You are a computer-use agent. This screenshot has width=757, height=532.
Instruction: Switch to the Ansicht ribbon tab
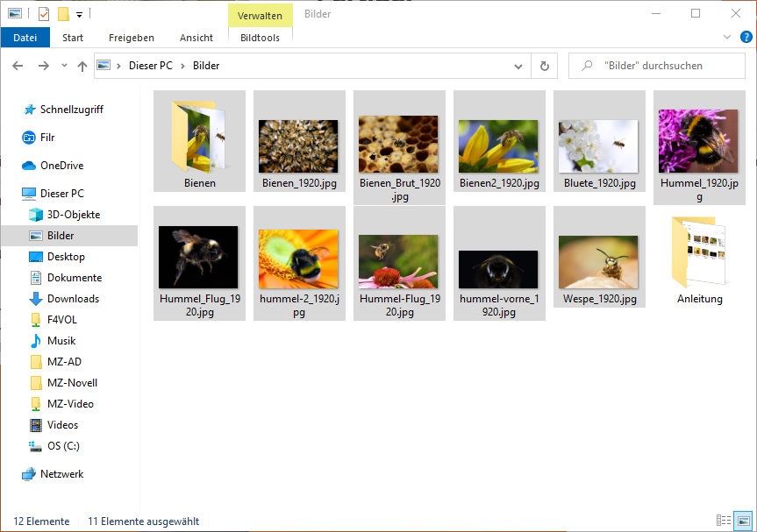pyautogui.click(x=196, y=38)
